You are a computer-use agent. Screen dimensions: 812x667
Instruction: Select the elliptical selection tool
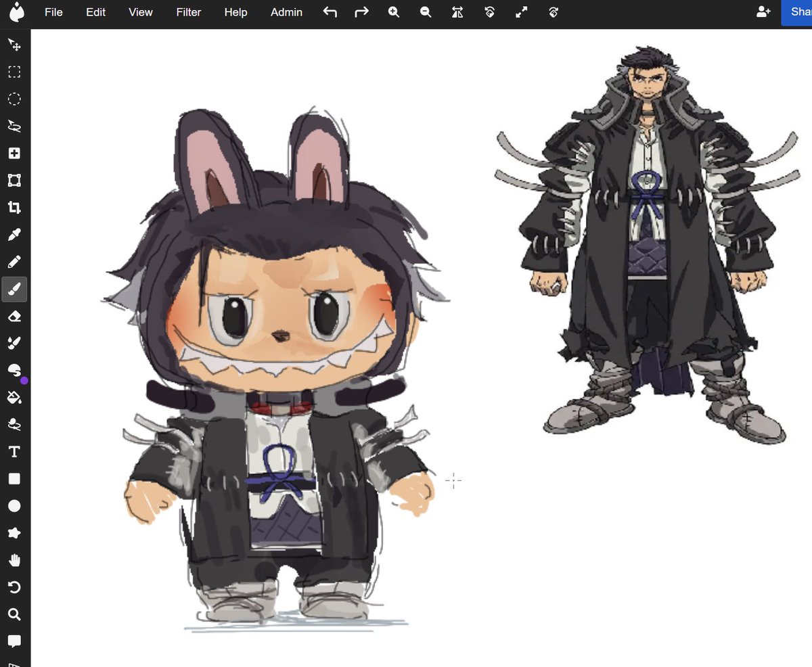(x=14, y=99)
